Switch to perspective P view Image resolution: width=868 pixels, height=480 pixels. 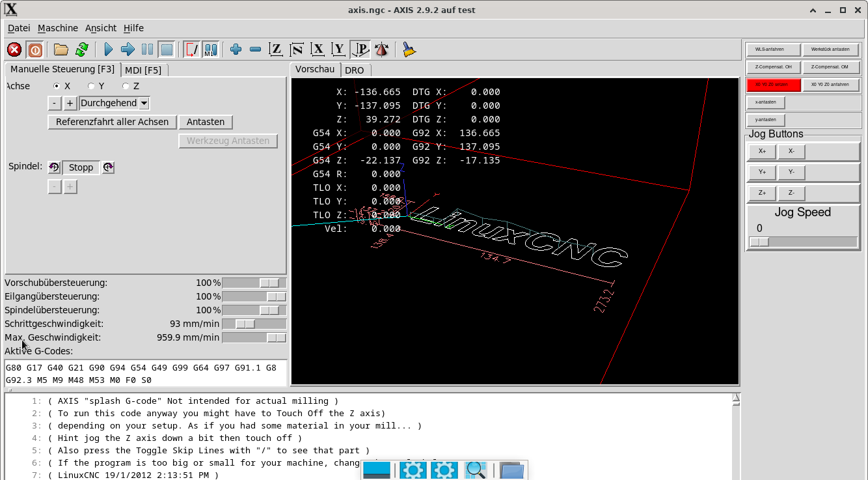click(x=360, y=49)
